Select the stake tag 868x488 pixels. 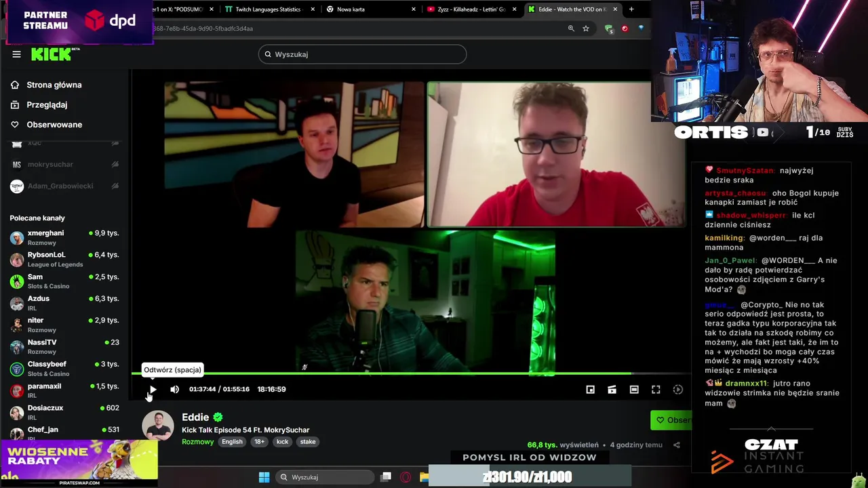point(308,442)
